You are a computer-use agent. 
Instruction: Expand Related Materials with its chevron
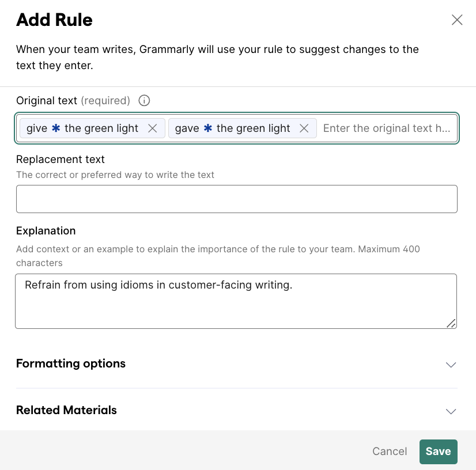[x=451, y=411]
